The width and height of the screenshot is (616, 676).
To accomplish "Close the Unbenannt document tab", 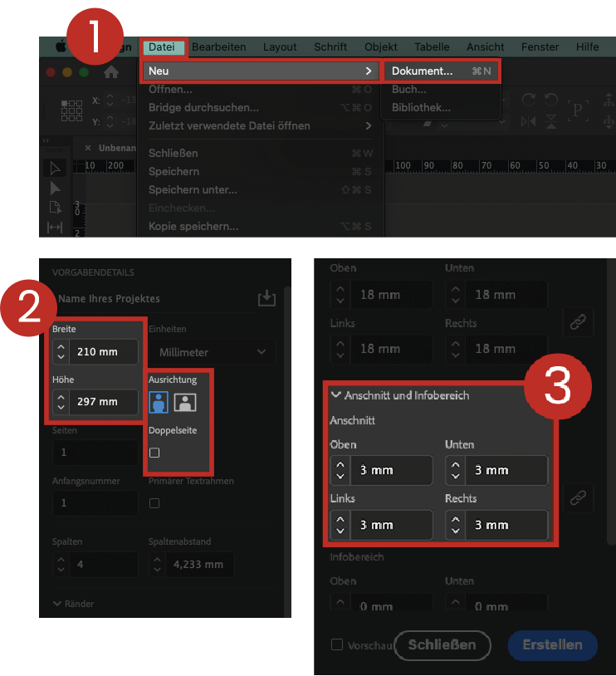I will coord(88,148).
